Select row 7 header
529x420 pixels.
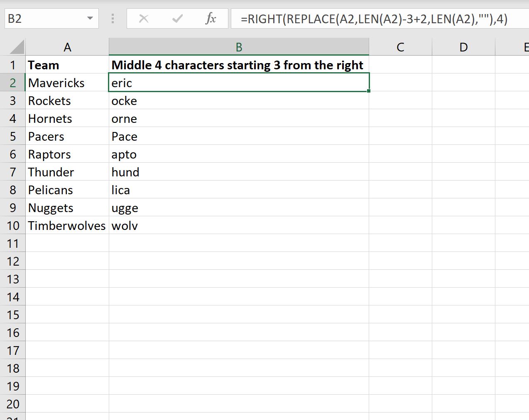tap(13, 172)
